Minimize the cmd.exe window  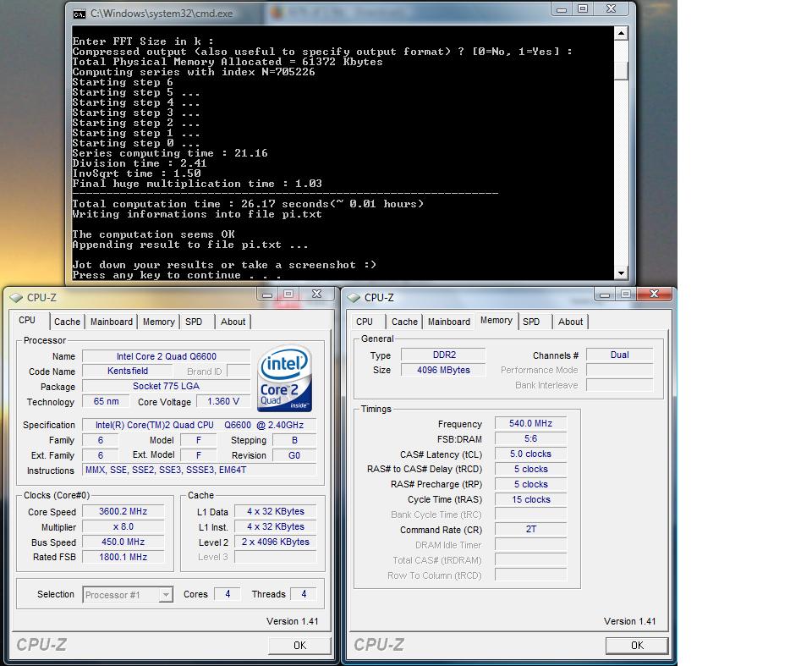[562, 9]
